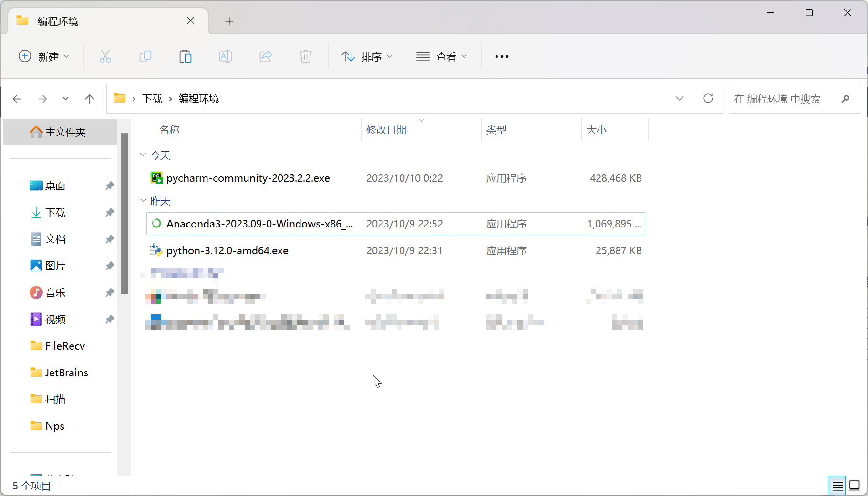Select the Cut icon in the toolbar
868x496 pixels.
(x=105, y=56)
